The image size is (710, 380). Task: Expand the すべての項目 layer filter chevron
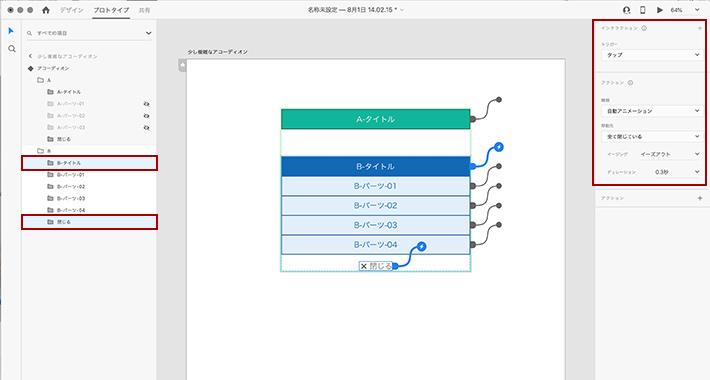(x=149, y=33)
